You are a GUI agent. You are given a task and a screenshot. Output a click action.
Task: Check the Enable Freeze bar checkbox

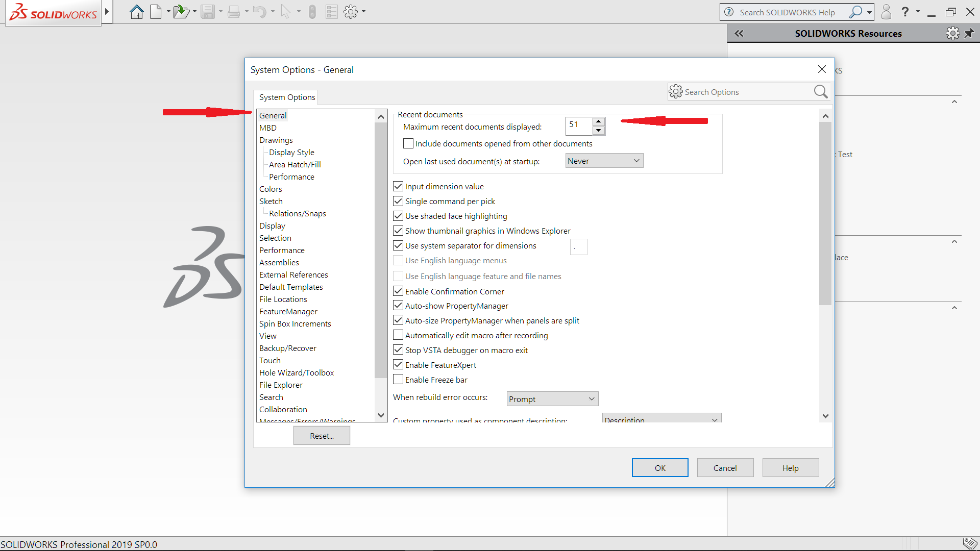click(398, 380)
